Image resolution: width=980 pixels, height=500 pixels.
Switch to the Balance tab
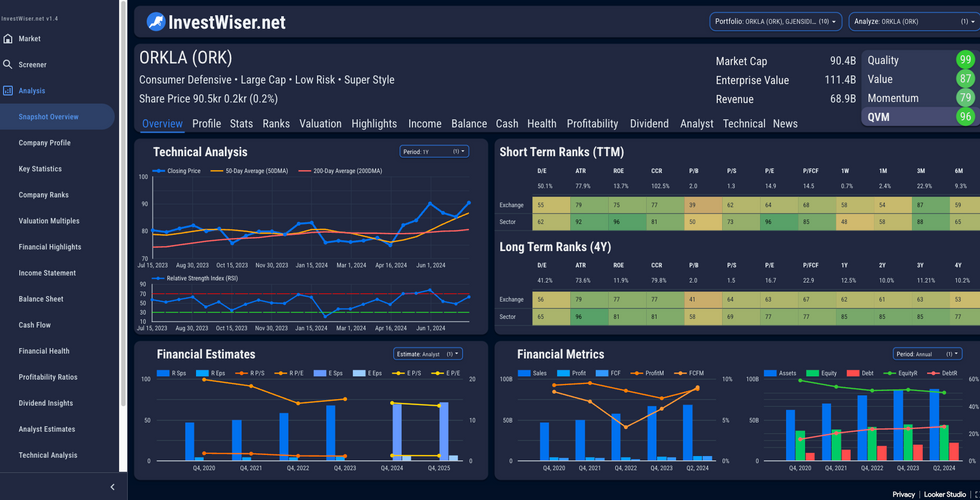point(469,124)
